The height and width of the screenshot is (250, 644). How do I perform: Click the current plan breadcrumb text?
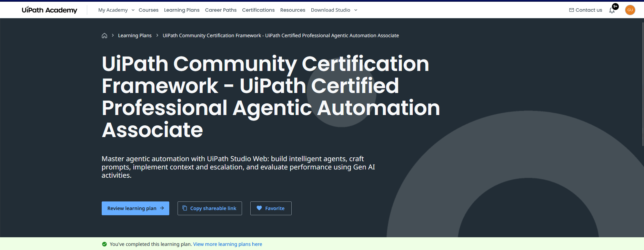tap(281, 35)
